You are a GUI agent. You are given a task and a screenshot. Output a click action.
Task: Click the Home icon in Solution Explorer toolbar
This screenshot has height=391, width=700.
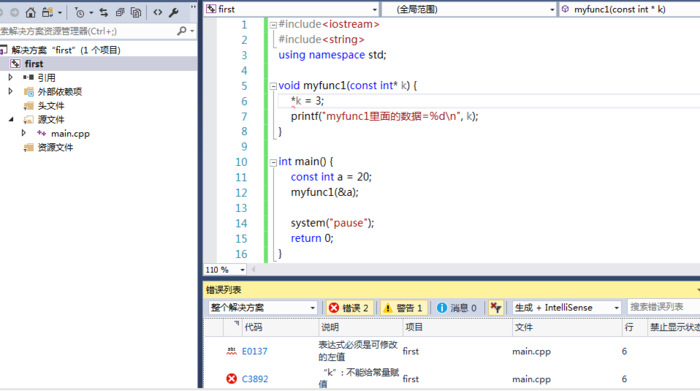[30, 12]
